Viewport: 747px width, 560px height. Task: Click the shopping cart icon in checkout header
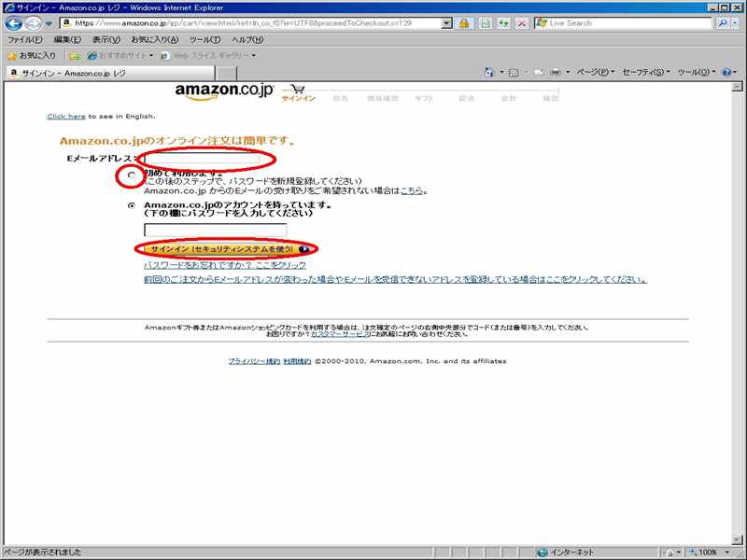pos(298,89)
